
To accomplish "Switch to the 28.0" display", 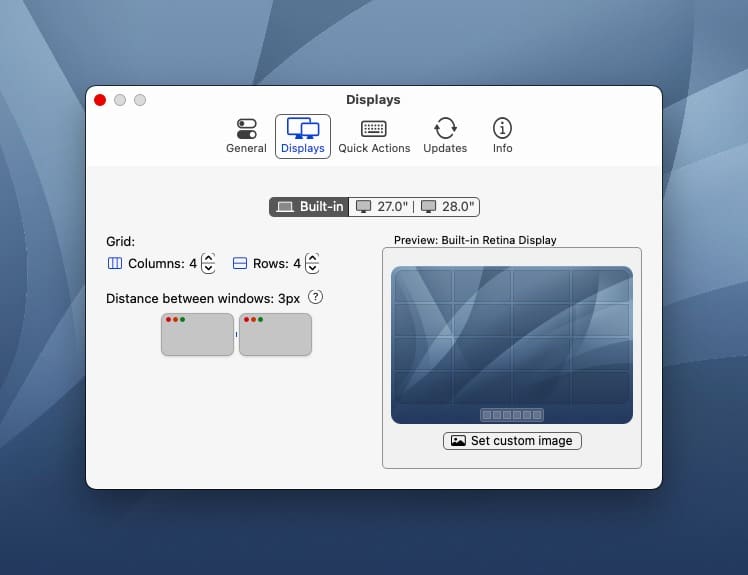I will 448,207.
